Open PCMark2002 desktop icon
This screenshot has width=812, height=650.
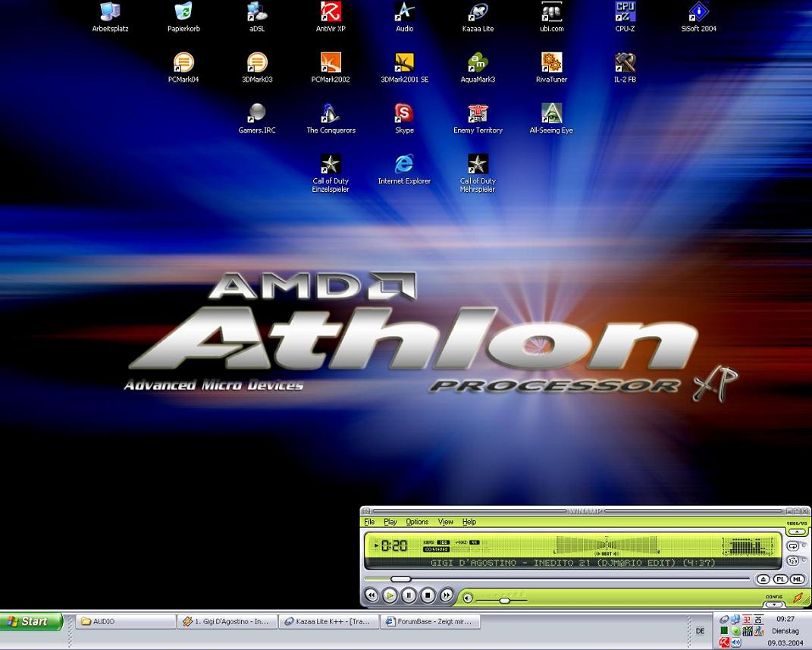tap(331, 68)
